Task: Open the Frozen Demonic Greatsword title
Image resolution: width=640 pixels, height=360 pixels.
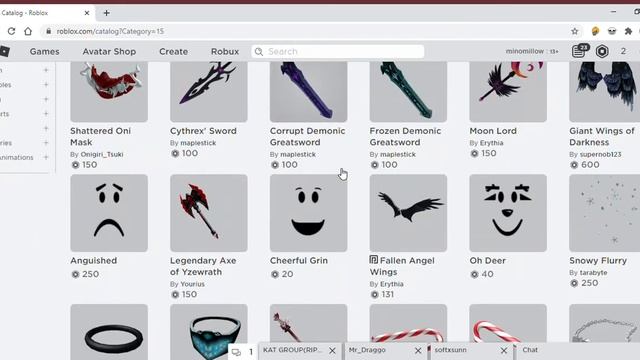Action: tap(405, 136)
